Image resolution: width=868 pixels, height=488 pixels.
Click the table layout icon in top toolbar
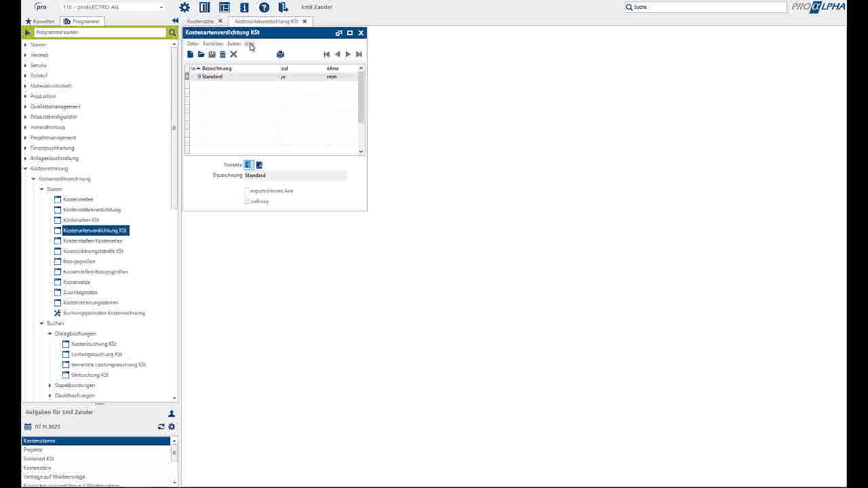[224, 7]
